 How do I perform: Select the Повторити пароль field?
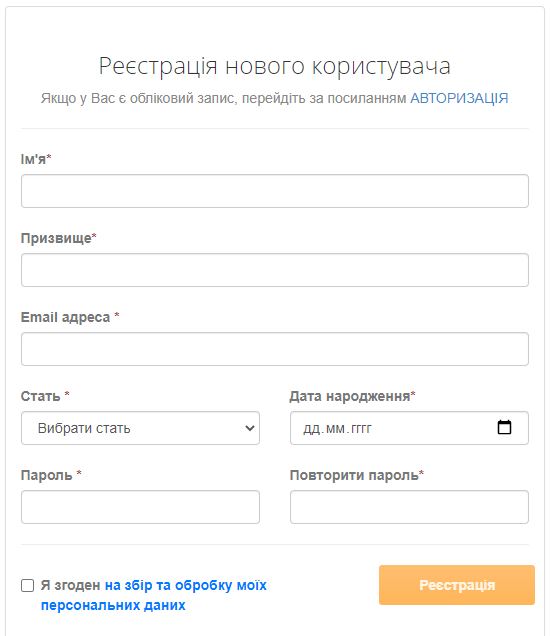tap(409, 507)
